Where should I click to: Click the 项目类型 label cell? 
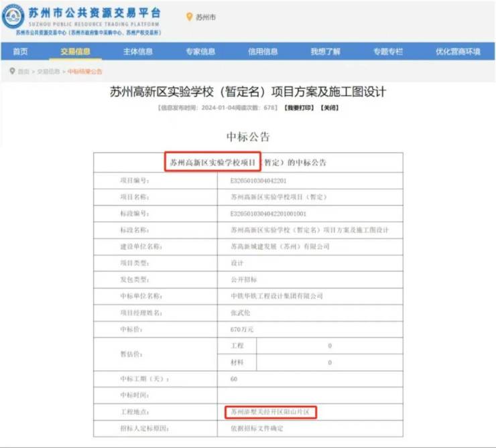click(156, 263)
